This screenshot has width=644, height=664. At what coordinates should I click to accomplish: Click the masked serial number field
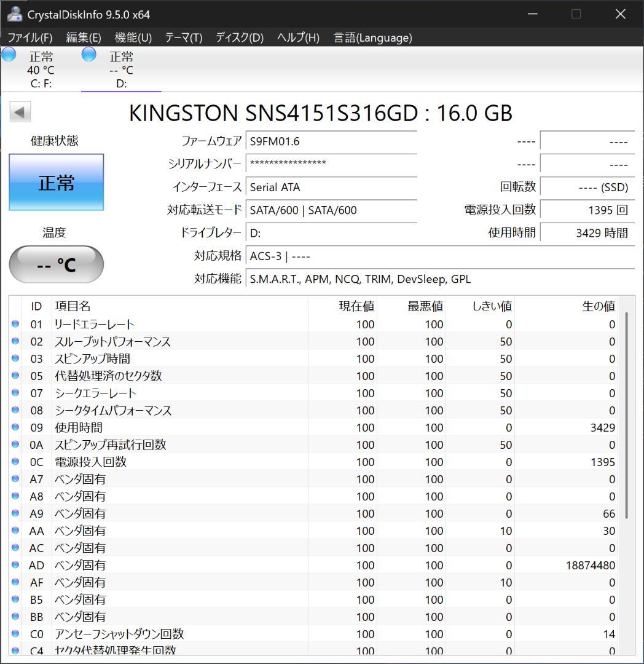331,164
